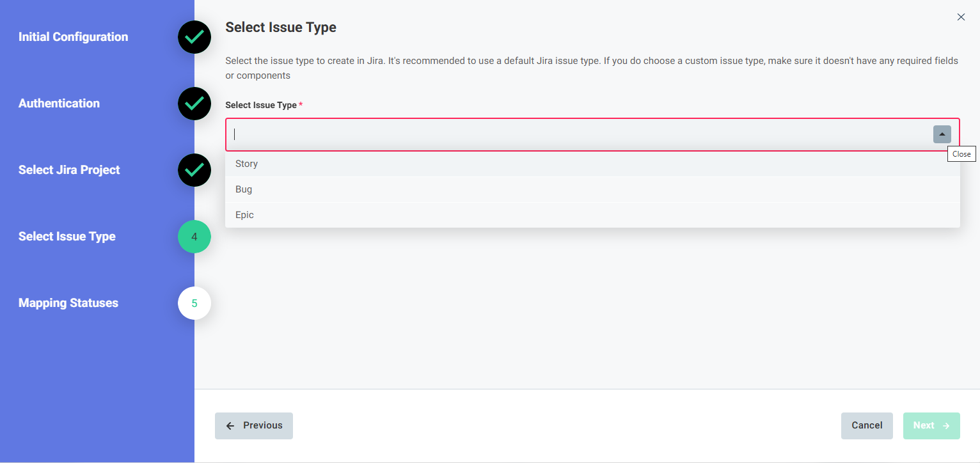Select Story from the issue type list

tap(592, 164)
